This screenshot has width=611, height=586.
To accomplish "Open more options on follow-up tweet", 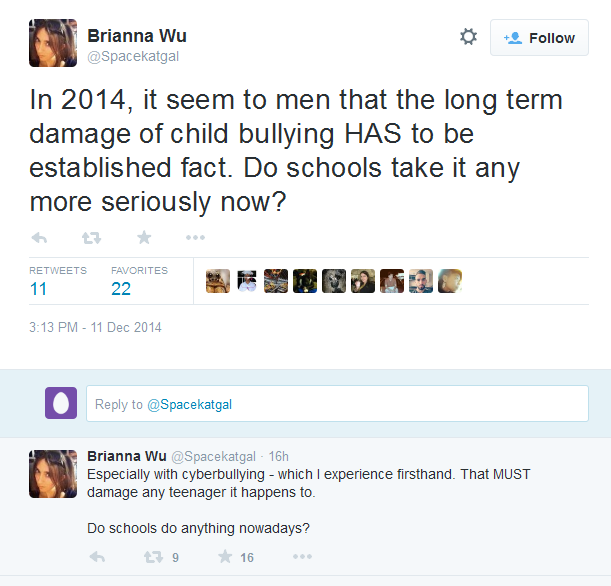I will (x=302, y=557).
